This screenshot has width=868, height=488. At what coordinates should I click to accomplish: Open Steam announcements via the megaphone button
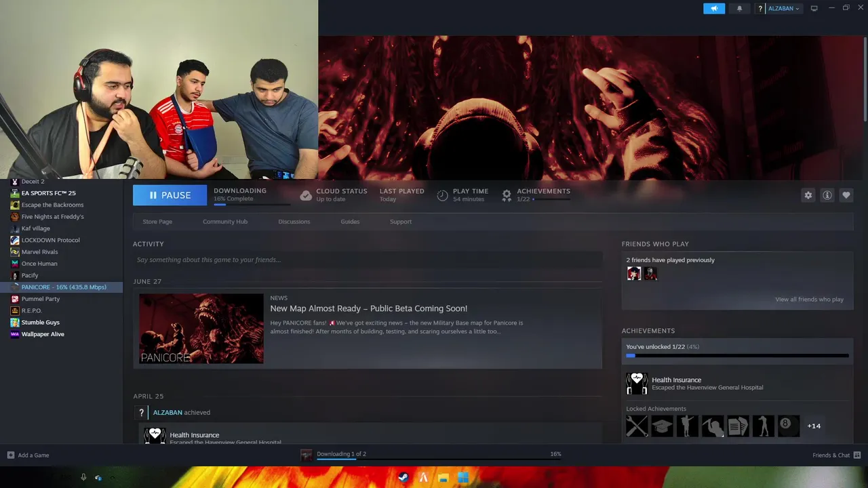(714, 8)
